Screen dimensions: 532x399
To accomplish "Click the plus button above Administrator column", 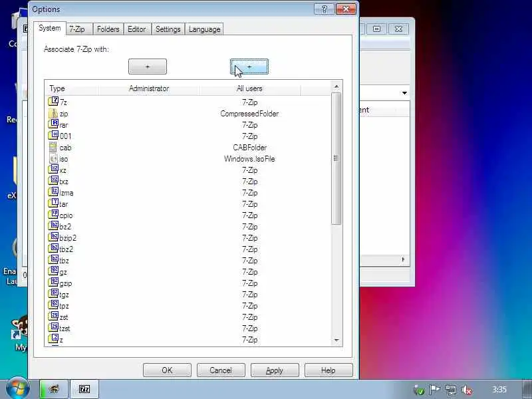I will point(148,66).
